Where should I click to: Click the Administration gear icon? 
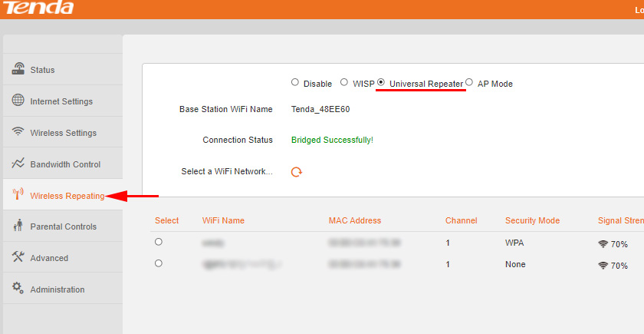click(18, 289)
